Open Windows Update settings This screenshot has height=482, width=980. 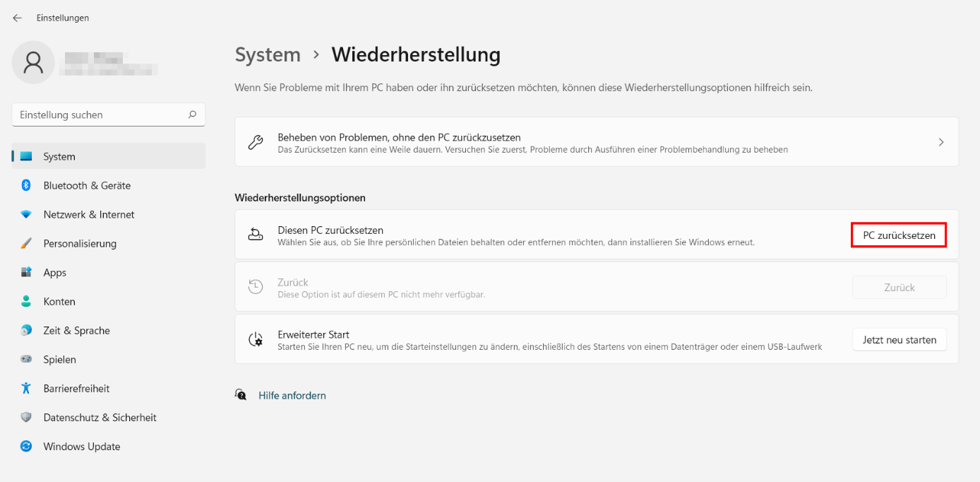(109, 446)
